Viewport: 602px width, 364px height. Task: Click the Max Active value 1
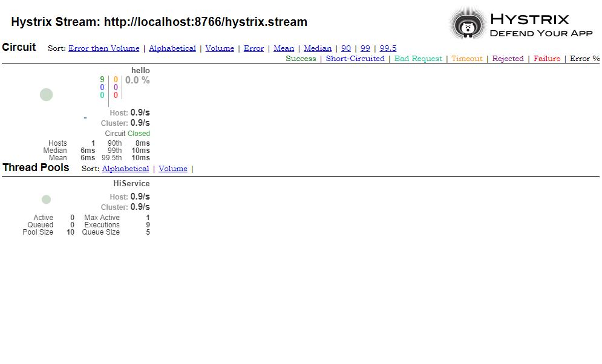(x=148, y=218)
